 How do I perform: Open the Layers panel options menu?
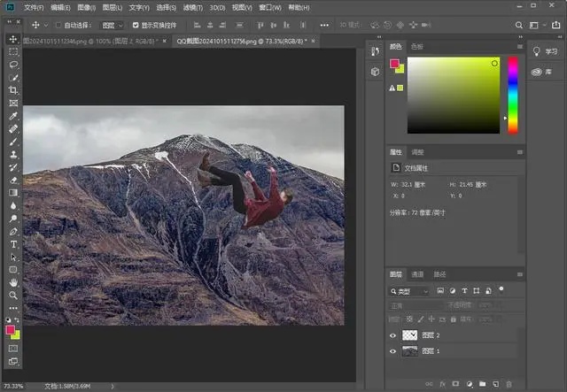tap(520, 274)
